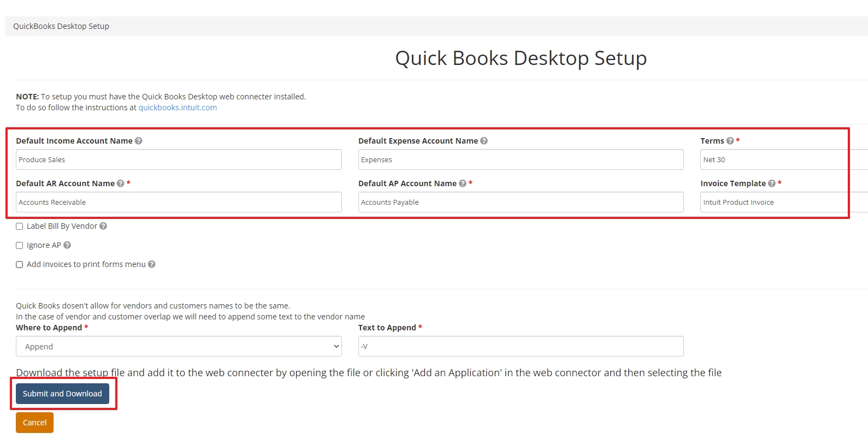Click help icon beside Label Bill By Vendor
The width and height of the screenshot is (868, 445).
click(103, 226)
